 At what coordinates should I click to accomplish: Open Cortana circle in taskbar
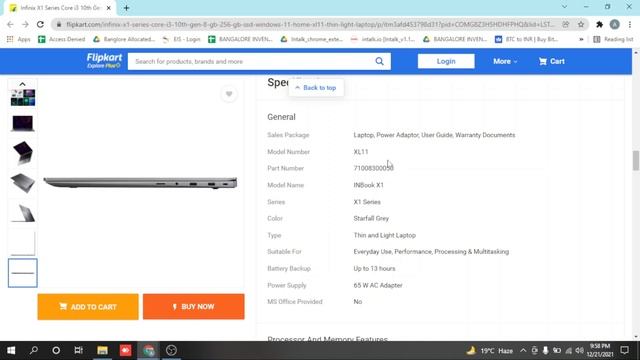56,350
